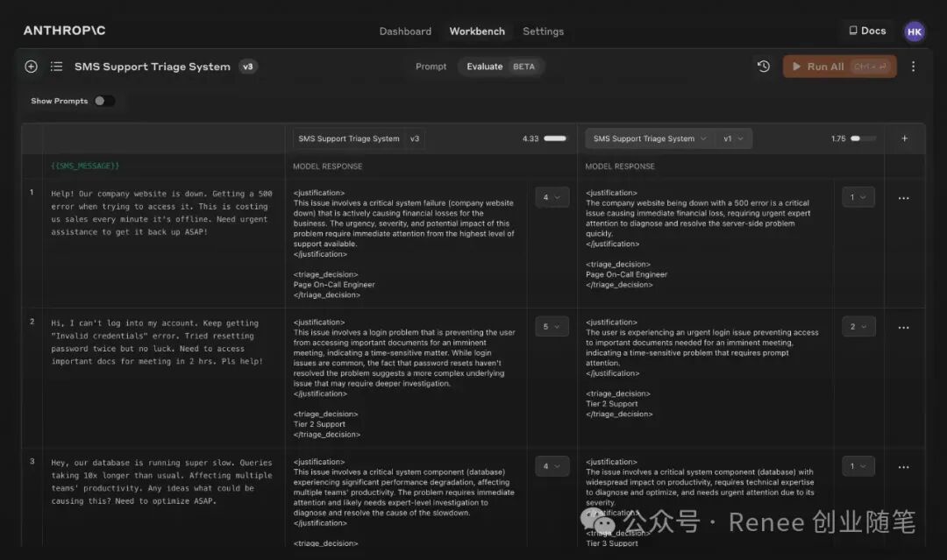Screen dimensions: 947x560
Task: Open v1 rating dropdown for row 1
Action: pyautogui.click(x=858, y=196)
